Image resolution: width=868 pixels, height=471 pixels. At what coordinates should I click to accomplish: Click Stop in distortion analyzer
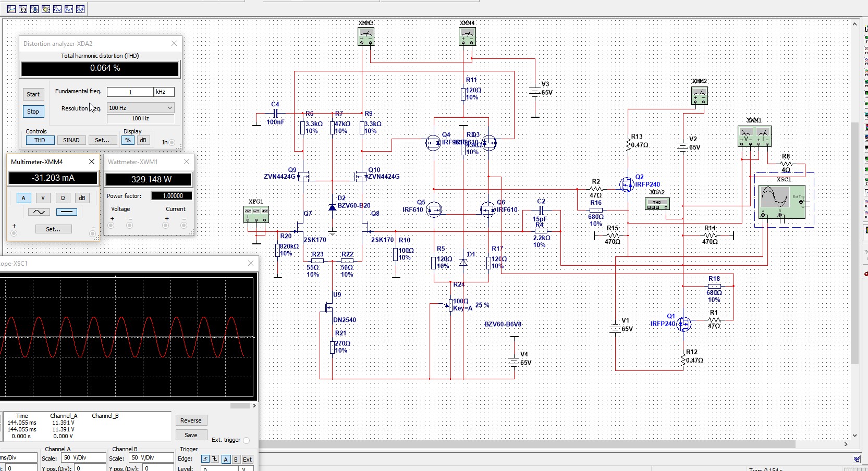pyautogui.click(x=33, y=111)
